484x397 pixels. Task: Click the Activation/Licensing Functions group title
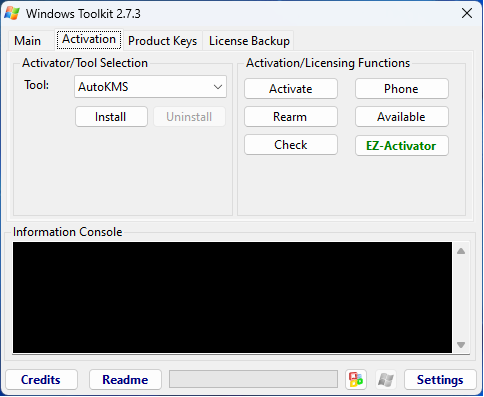pyautogui.click(x=328, y=63)
